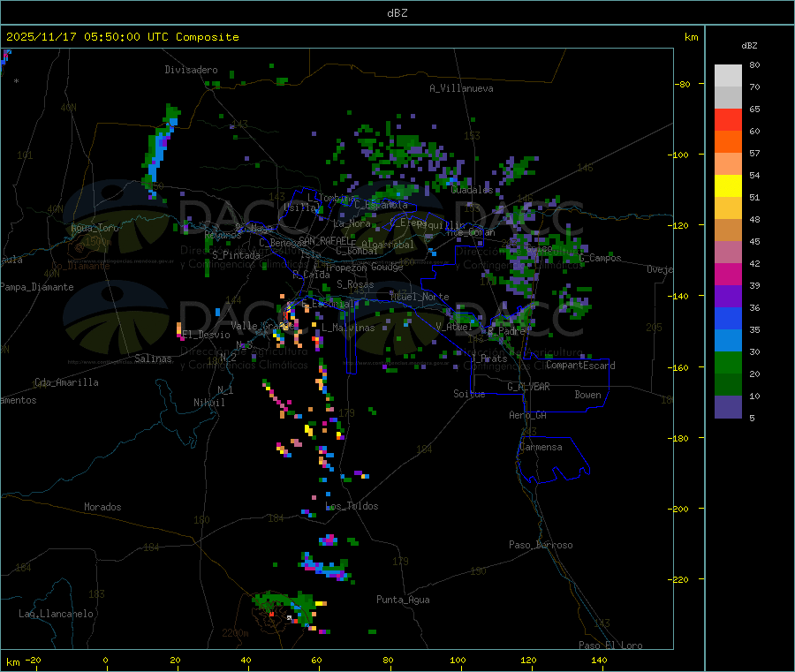Image resolution: width=795 pixels, height=672 pixels.
Task: Click the 65 dBZ red color swatch
Action: click(x=728, y=119)
